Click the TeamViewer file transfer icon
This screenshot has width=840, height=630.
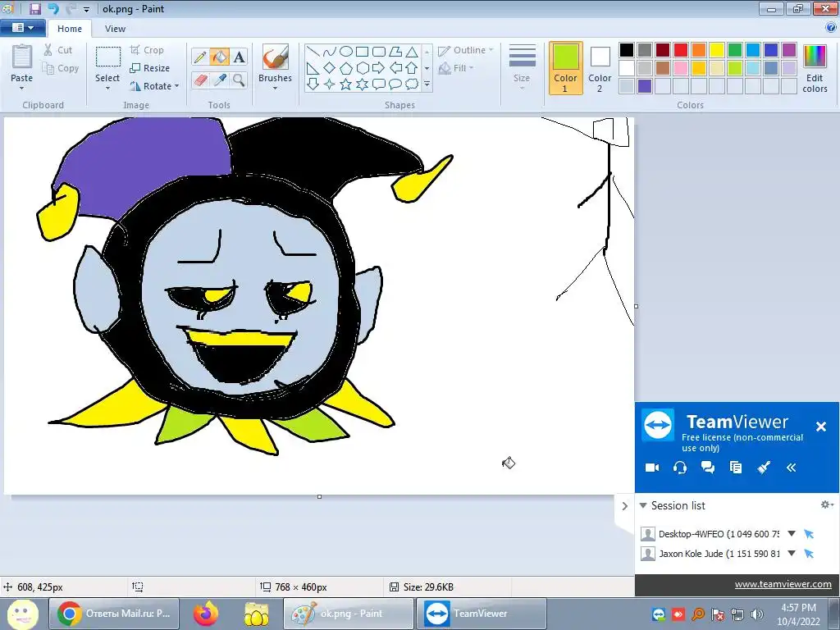coord(736,468)
